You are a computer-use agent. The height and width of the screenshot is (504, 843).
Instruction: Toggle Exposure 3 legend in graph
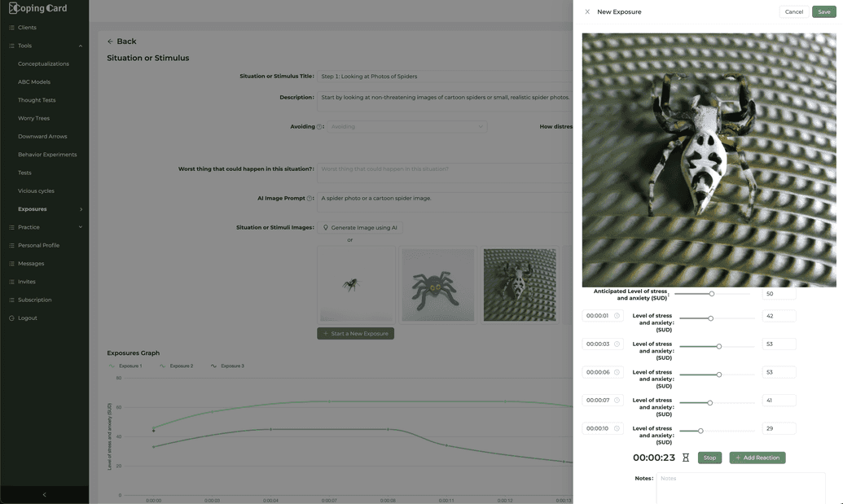227,366
